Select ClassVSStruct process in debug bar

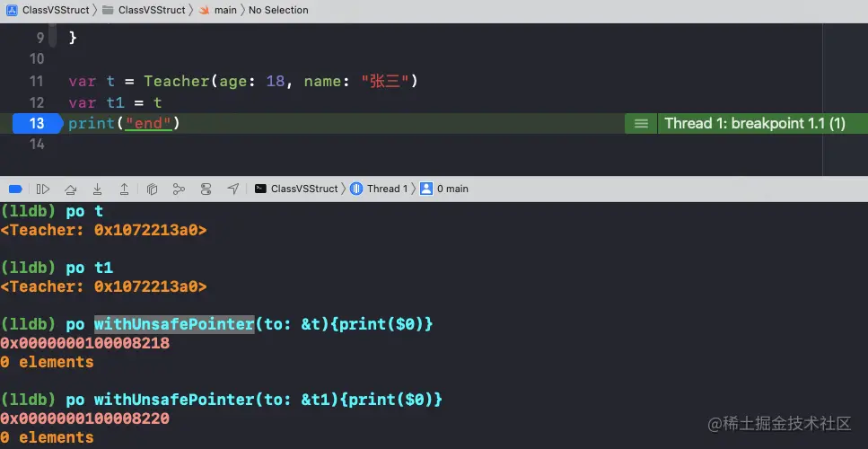[x=296, y=189]
